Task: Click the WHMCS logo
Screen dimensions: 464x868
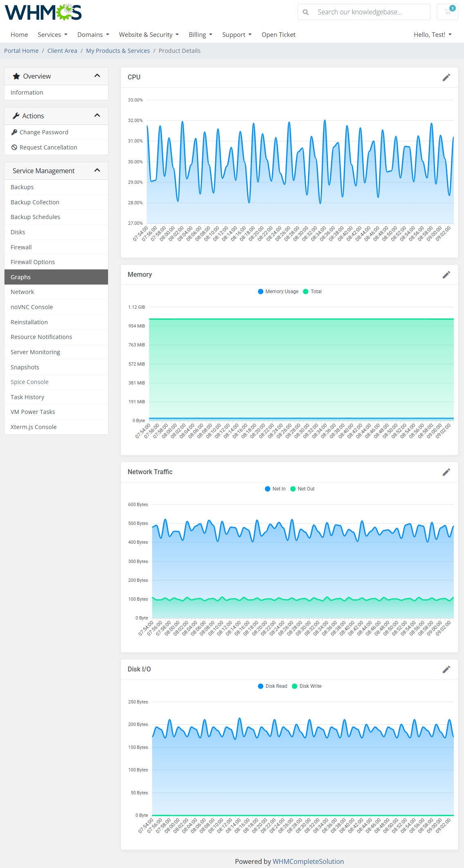Action: tap(43, 12)
